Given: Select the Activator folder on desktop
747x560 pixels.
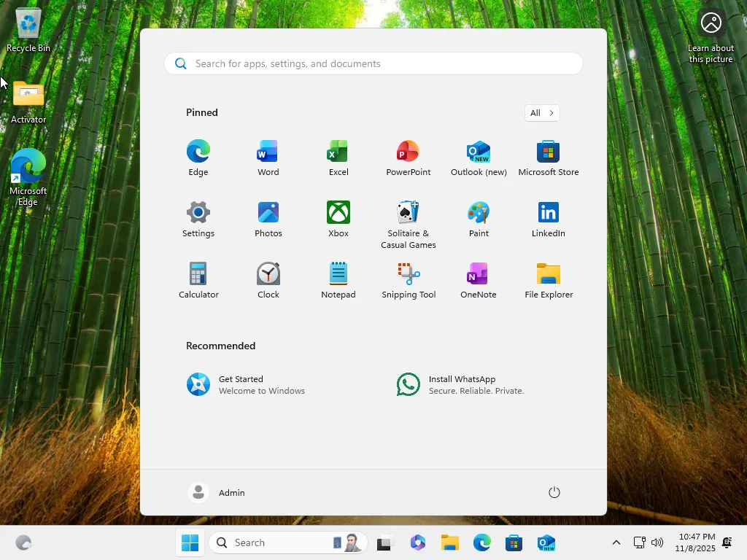Looking at the screenshot, I should pos(28,102).
